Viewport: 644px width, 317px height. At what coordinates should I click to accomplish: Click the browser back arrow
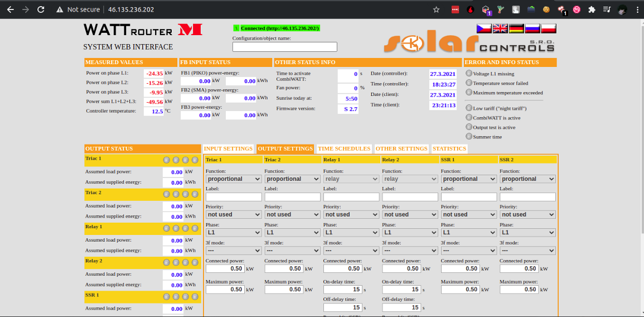[x=10, y=9]
